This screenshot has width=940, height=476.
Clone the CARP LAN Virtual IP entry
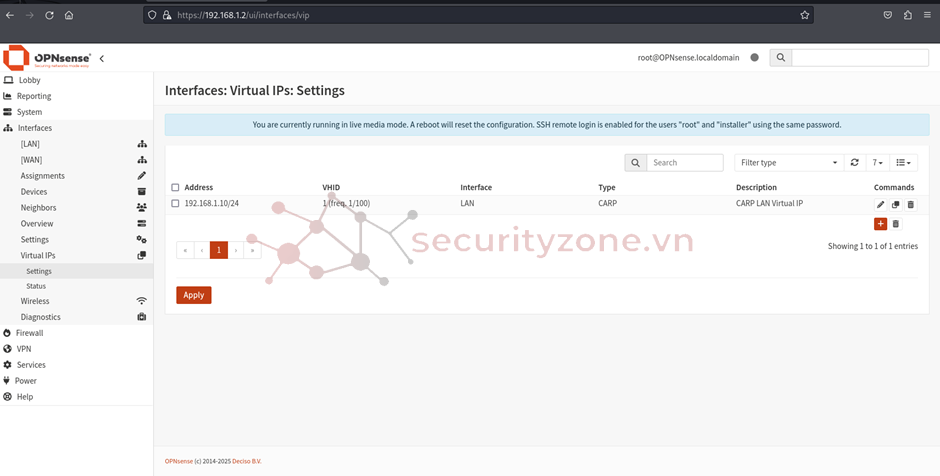pyautogui.click(x=896, y=204)
